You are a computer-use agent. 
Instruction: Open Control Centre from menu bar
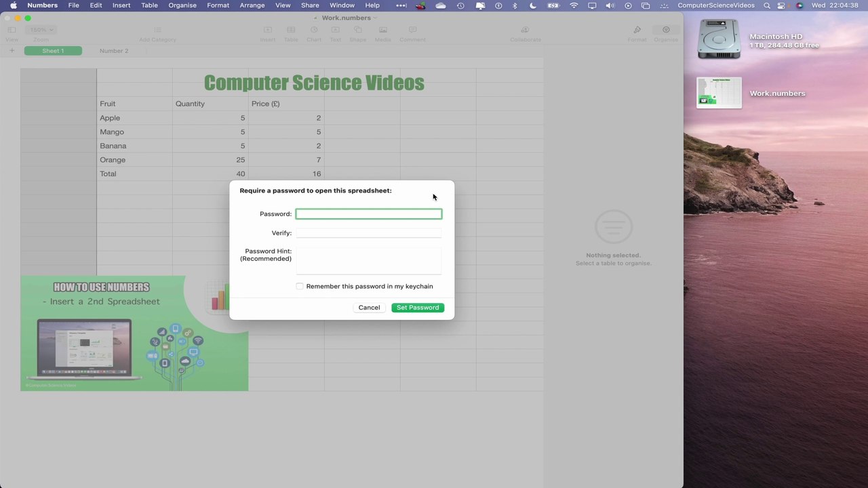click(x=783, y=5)
